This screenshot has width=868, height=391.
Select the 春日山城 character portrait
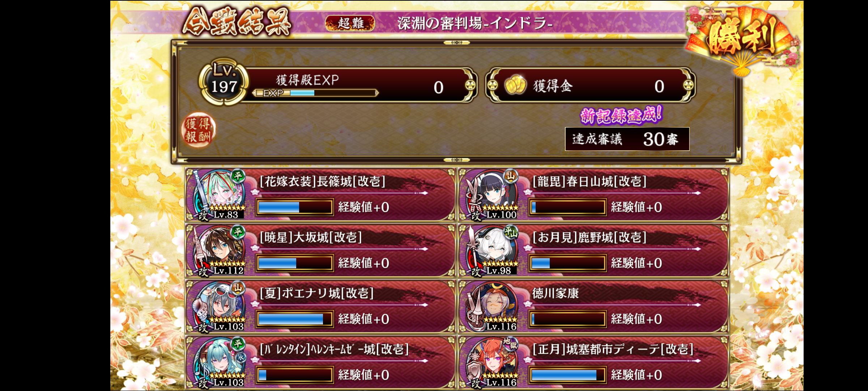[492, 195]
